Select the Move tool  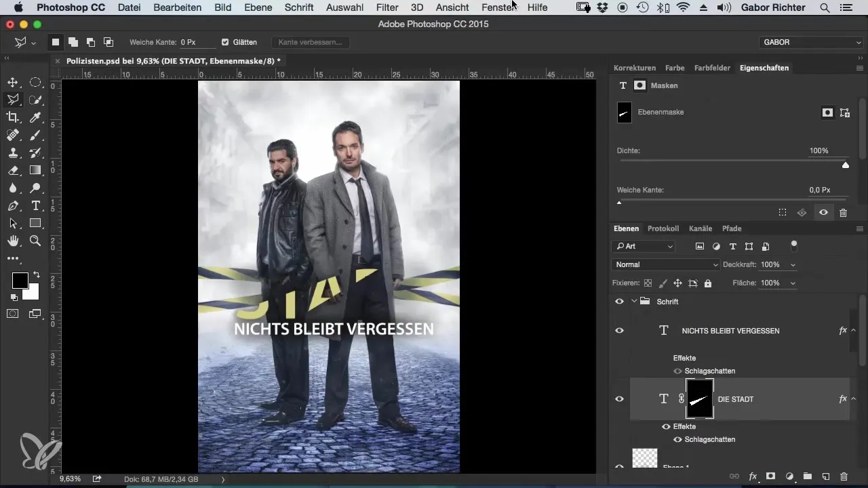[13, 83]
